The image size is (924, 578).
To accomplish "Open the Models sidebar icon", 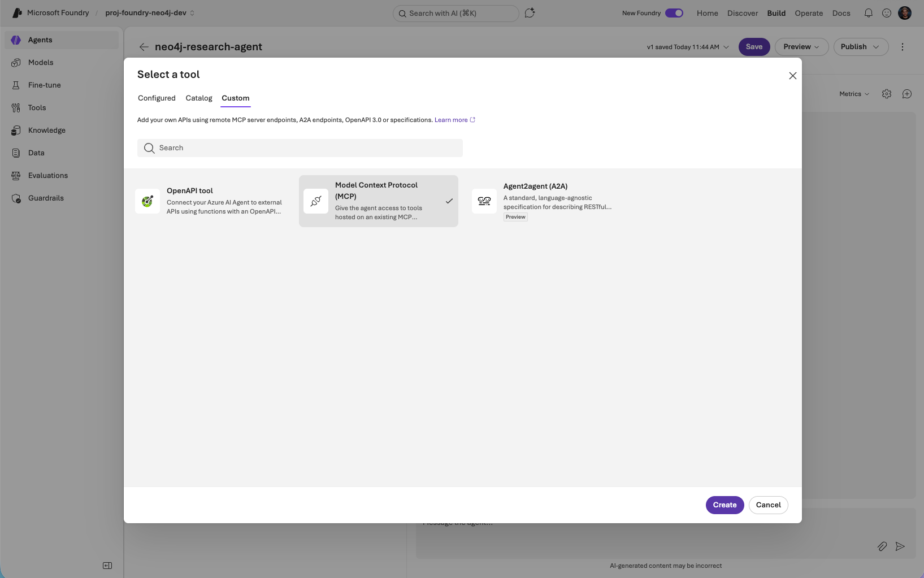I will click(x=16, y=62).
